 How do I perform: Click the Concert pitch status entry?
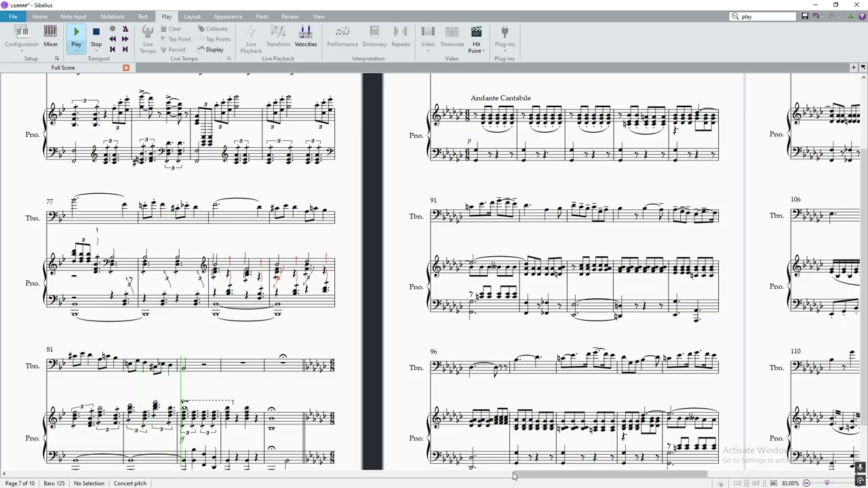click(x=130, y=483)
